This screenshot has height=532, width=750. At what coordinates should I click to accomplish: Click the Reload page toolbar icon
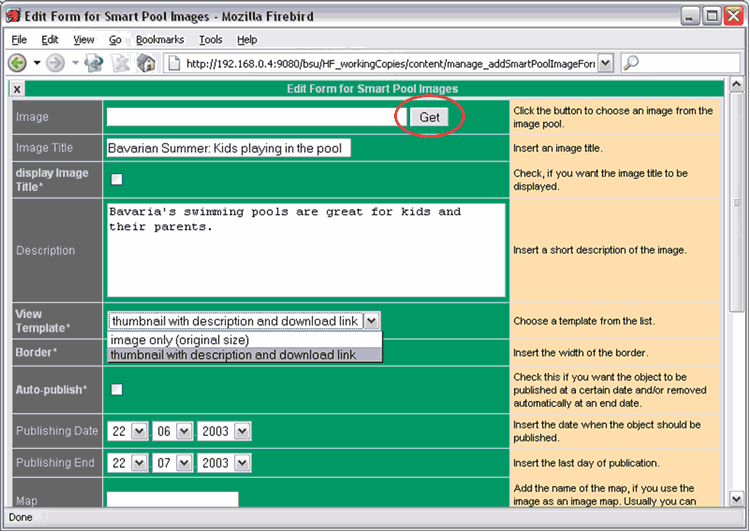(x=94, y=63)
